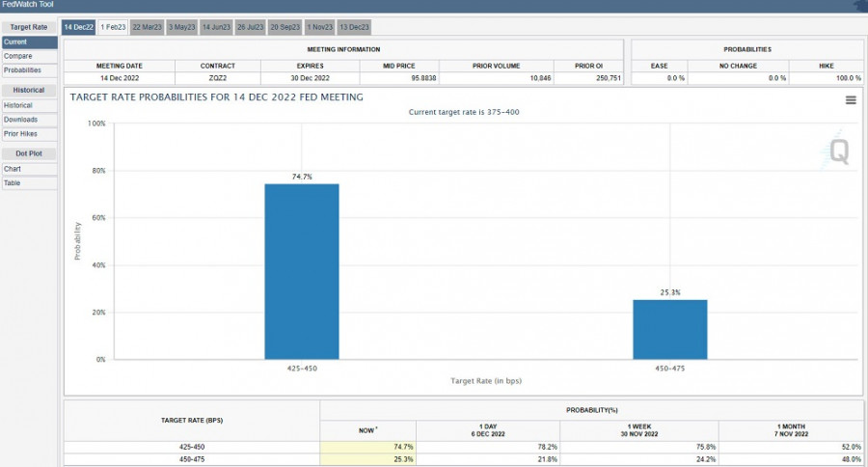
Task: Open Dot Plot Table view
Action: 29,182
